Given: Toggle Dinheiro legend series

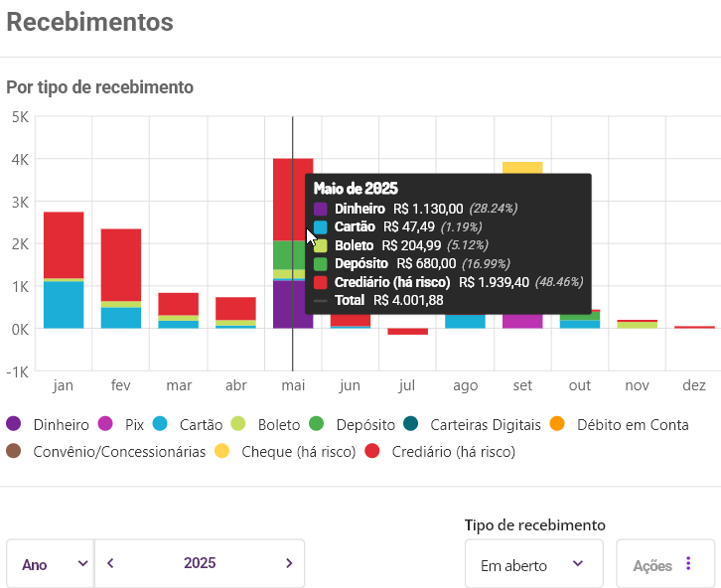Looking at the screenshot, I should click(x=50, y=424).
